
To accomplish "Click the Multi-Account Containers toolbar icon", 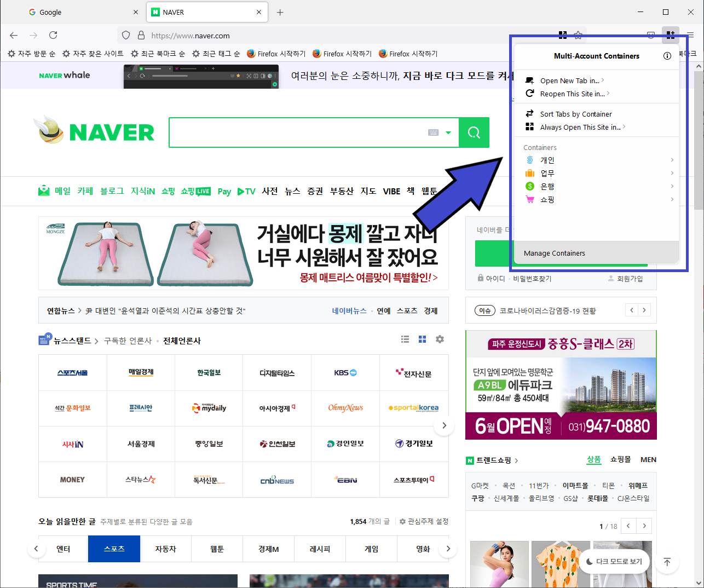I will coord(670,35).
